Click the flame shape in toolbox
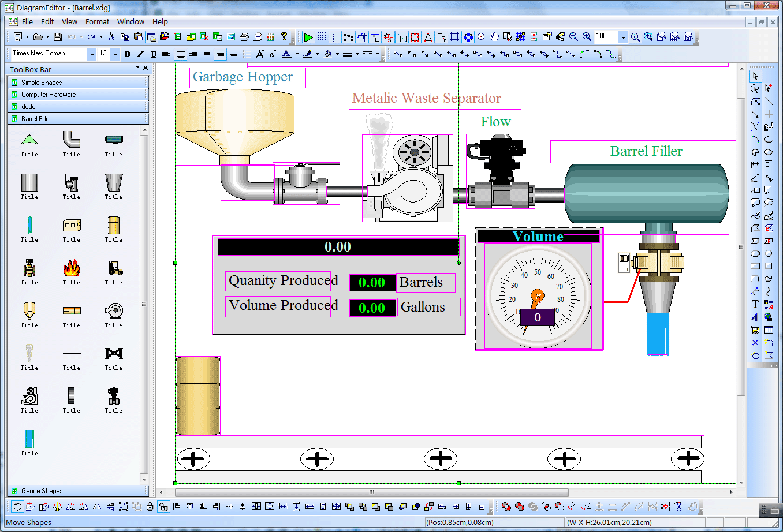Viewport: 783px width, 532px height. pyautogui.click(x=72, y=268)
